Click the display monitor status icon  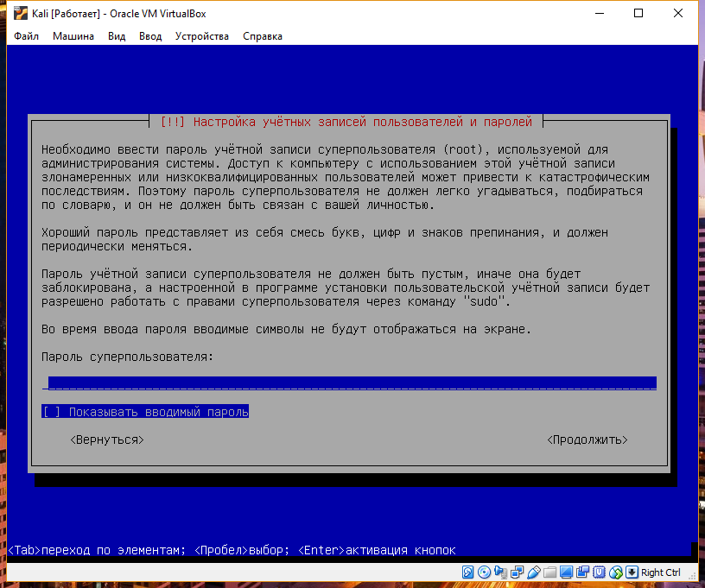[x=566, y=572]
